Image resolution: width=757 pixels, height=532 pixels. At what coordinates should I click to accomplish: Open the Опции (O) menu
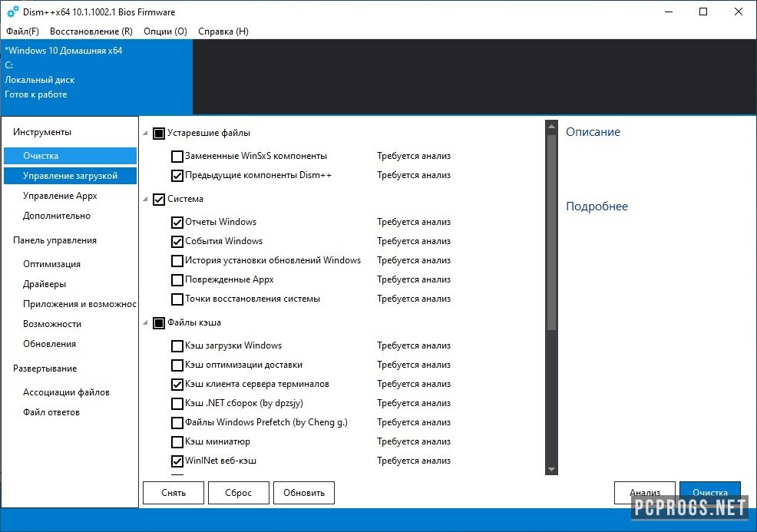coord(165,31)
